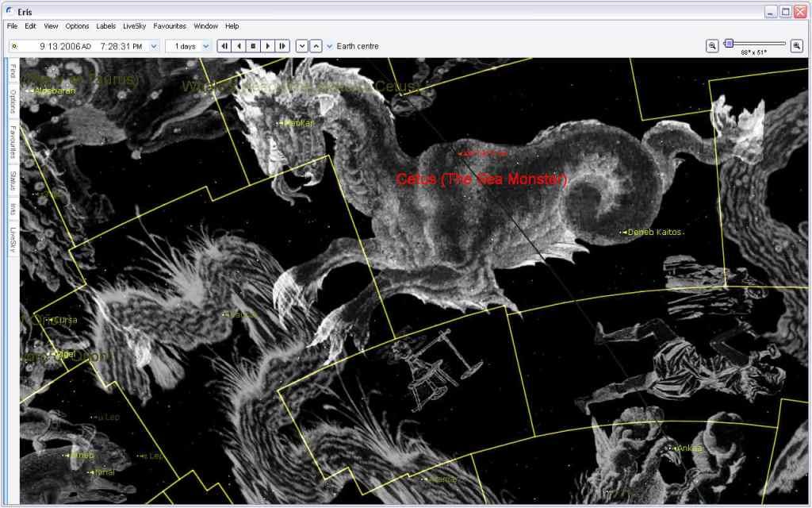Select the Menkar star label
The width and height of the screenshot is (812, 508).
(300, 123)
